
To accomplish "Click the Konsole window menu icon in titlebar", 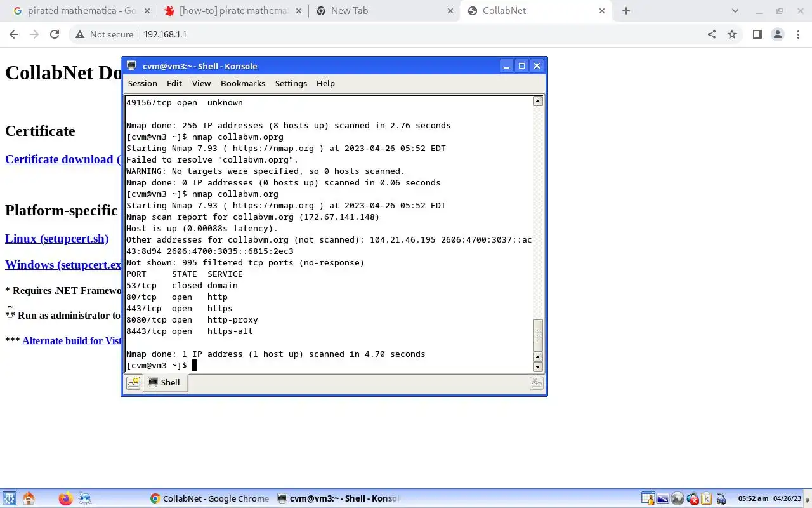I will [131, 65].
